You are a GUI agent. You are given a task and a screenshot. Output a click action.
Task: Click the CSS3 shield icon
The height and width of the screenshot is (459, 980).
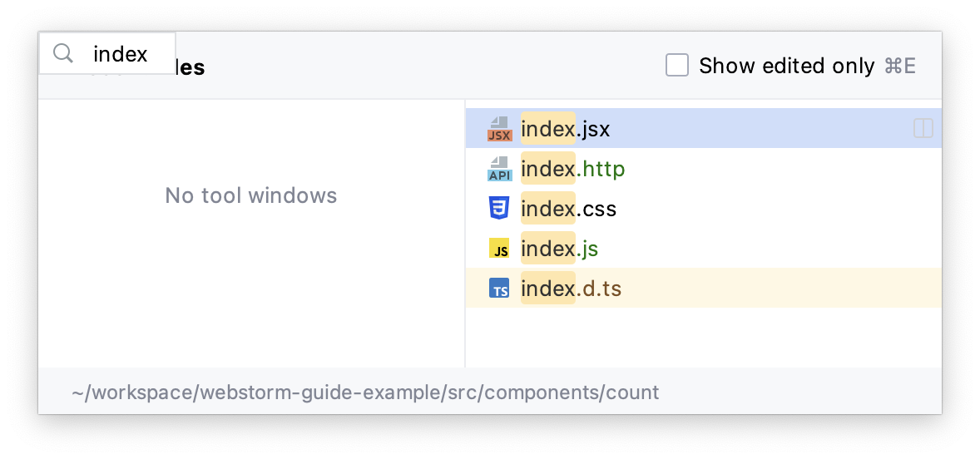[x=499, y=208]
